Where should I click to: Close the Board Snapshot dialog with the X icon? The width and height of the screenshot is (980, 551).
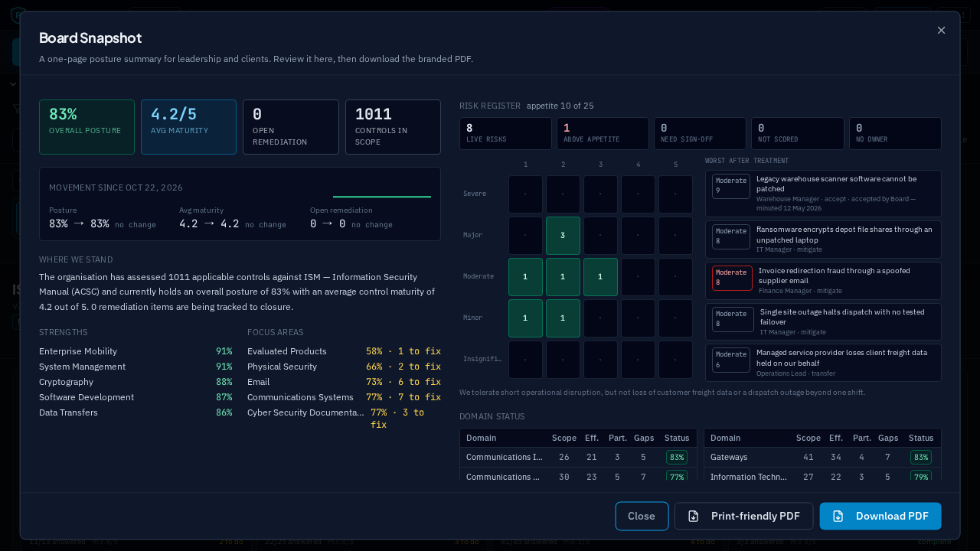(941, 30)
